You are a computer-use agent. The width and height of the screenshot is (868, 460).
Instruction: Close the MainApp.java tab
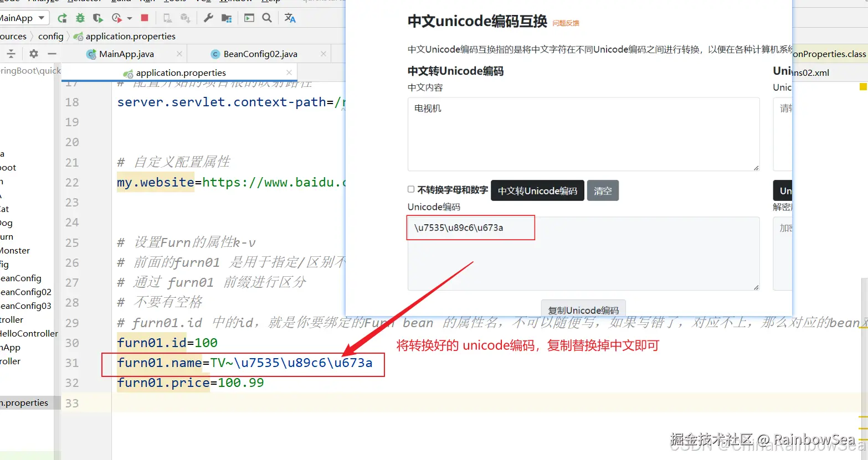(x=179, y=54)
